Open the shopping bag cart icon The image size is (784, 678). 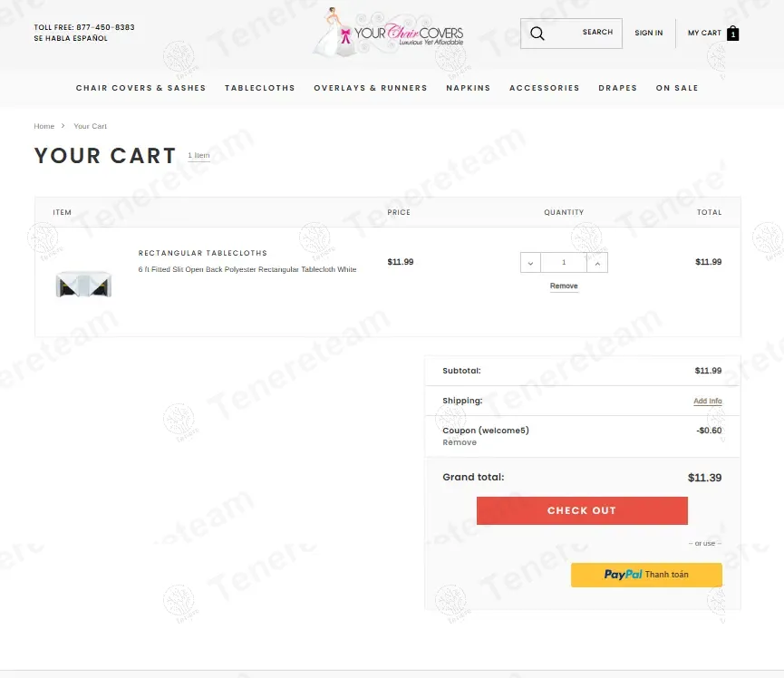click(732, 34)
